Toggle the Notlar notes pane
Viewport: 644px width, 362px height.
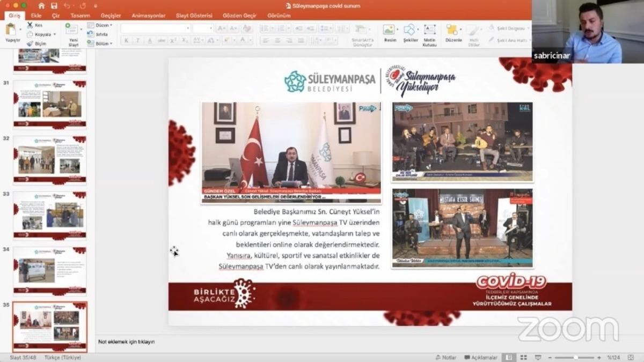tap(447, 357)
